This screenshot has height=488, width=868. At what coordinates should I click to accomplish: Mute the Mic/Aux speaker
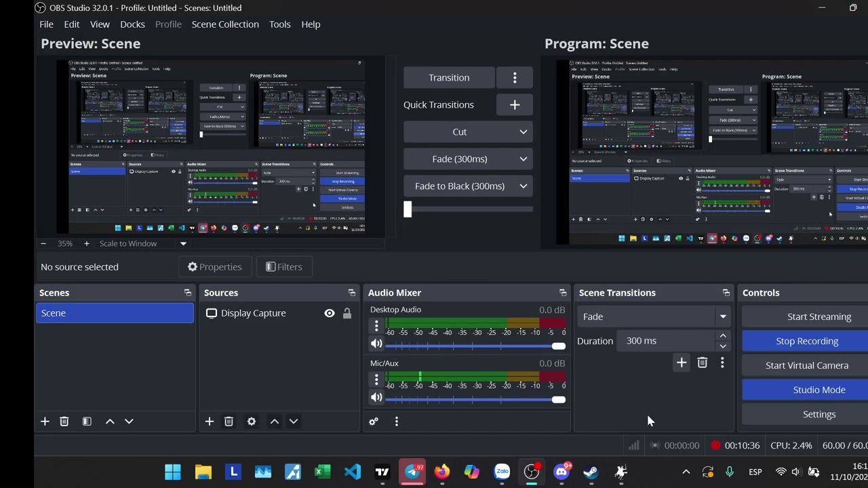coord(376,397)
